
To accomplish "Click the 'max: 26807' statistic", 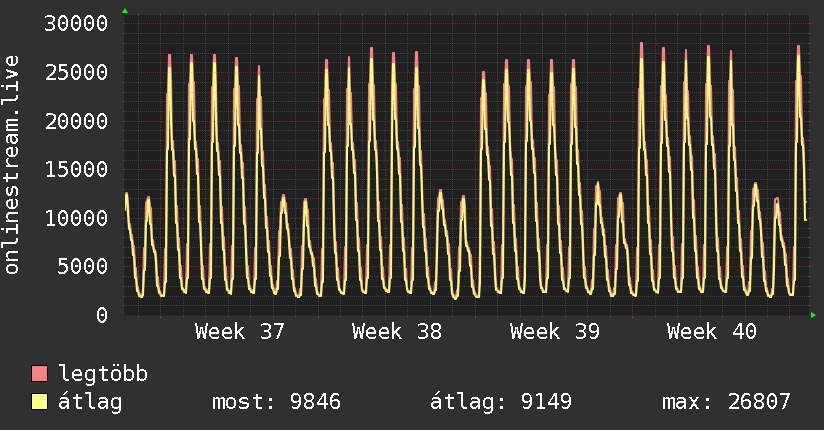I will click(x=726, y=402).
